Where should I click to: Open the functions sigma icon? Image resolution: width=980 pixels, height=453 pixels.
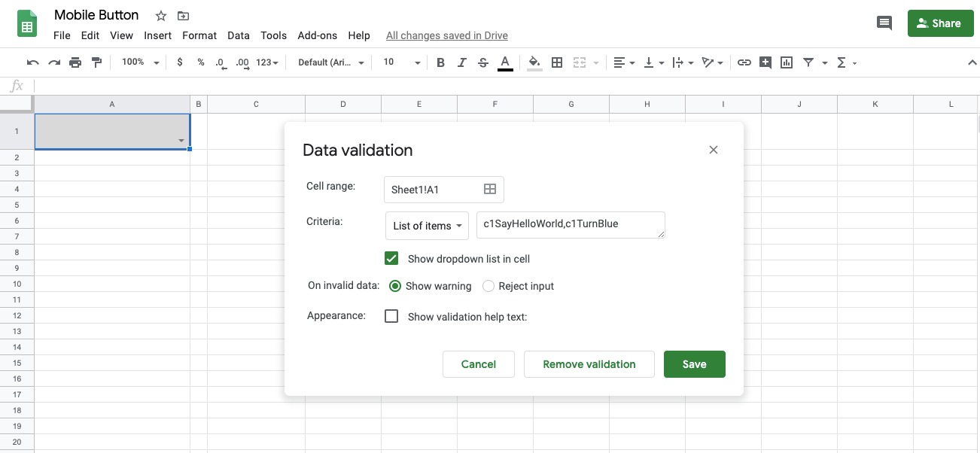[841, 62]
